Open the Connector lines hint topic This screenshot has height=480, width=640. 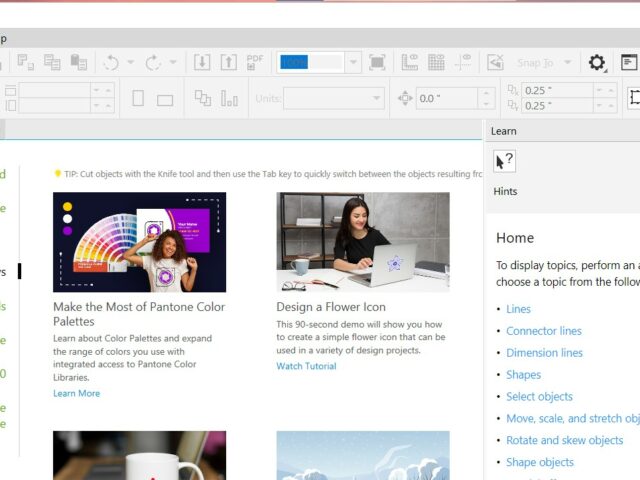pos(543,331)
